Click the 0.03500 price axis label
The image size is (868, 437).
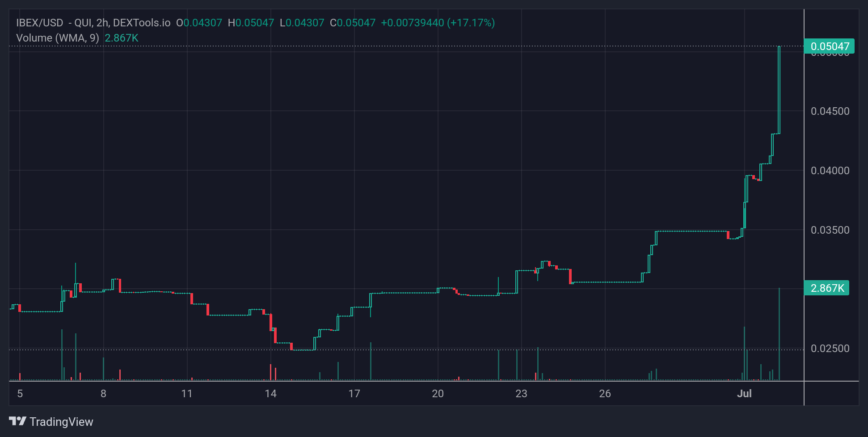830,230
